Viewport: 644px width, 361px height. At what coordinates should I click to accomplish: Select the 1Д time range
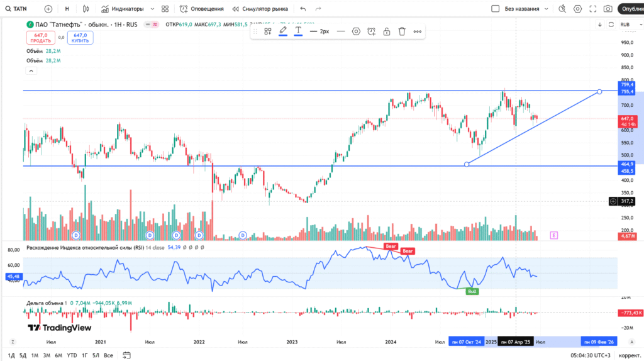[x=11, y=355]
